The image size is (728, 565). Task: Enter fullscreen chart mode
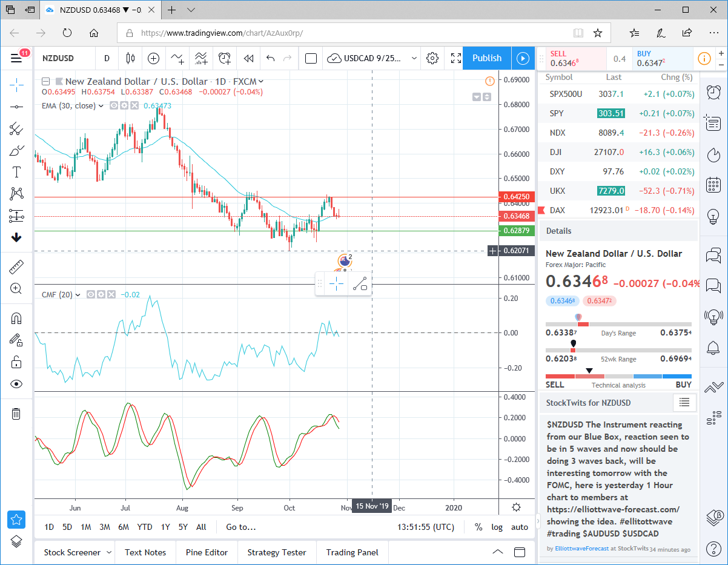pyautogui.click(x=456, y=58)
